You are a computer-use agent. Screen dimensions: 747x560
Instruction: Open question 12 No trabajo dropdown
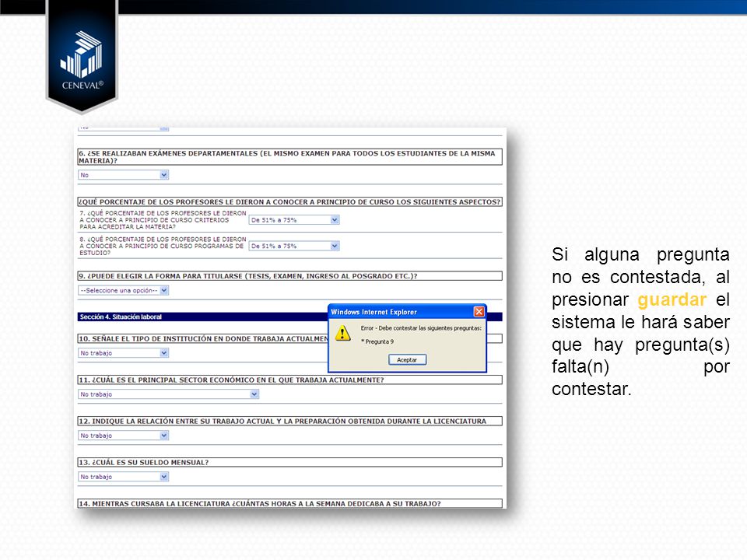click(x=124, y=436)
